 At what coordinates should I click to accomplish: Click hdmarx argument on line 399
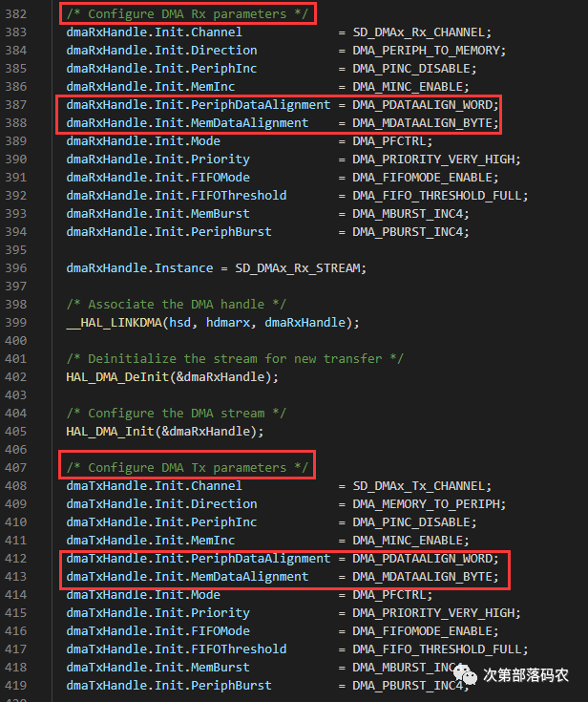228,323
